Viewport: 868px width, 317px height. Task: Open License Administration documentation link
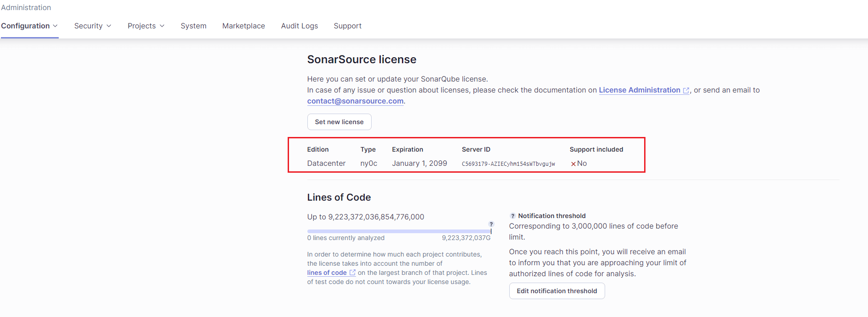pos(644,90)
